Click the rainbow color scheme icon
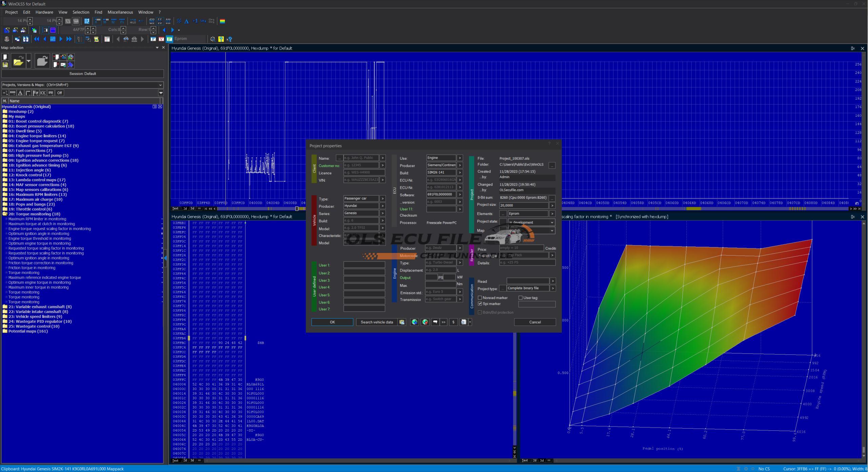The image size is (868, 472). pyautogui.click(x=222, y=21)
